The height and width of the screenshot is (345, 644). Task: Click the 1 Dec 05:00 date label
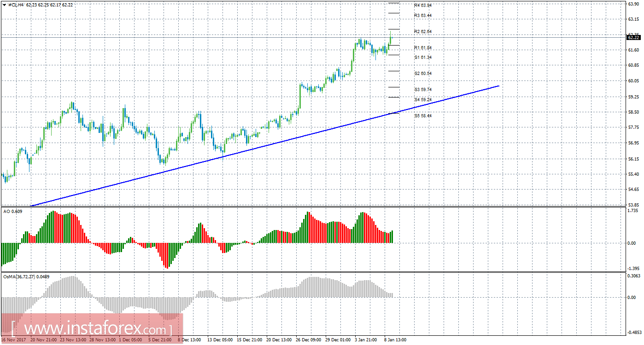[131, 340]
